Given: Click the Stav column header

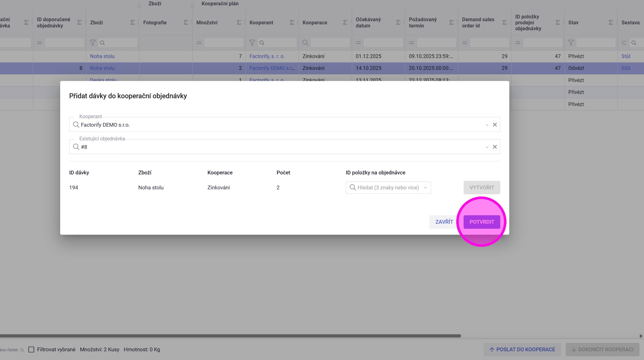Looking at the screenshot, I should click(x=573, y=22).
